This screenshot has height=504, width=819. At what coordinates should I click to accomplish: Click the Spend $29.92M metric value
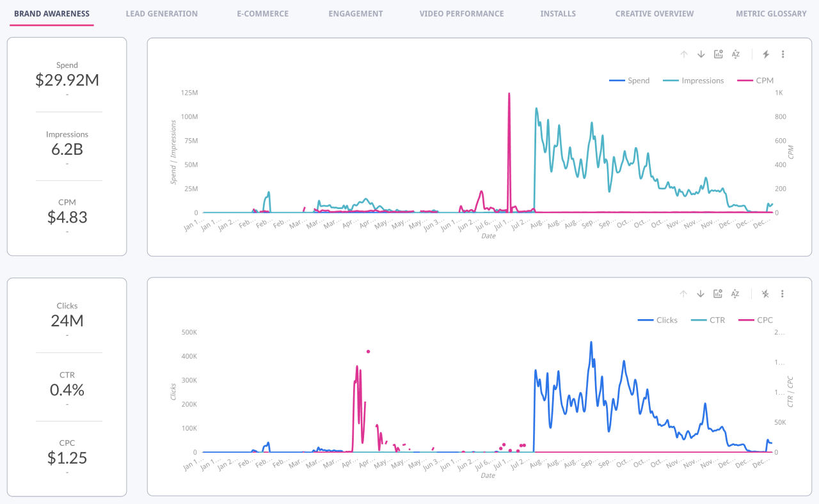point(67,80)
